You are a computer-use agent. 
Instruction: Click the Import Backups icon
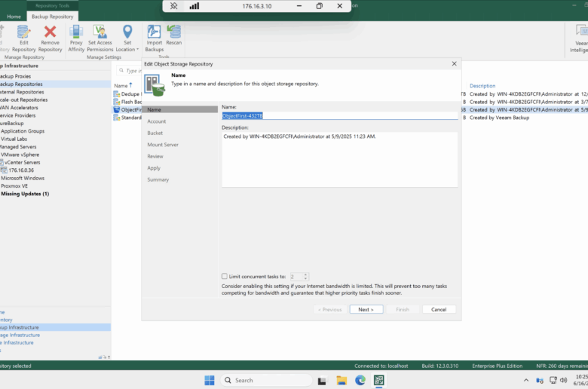154,32
